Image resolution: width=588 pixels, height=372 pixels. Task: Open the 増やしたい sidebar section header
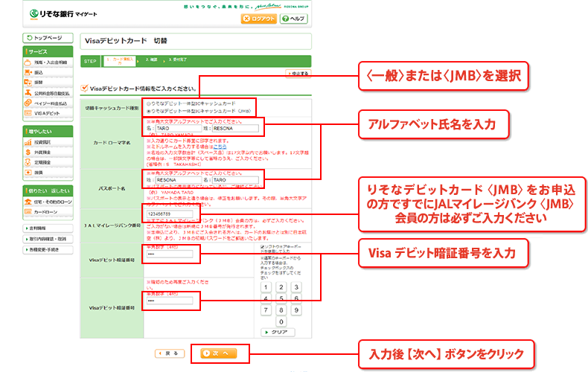48,132
